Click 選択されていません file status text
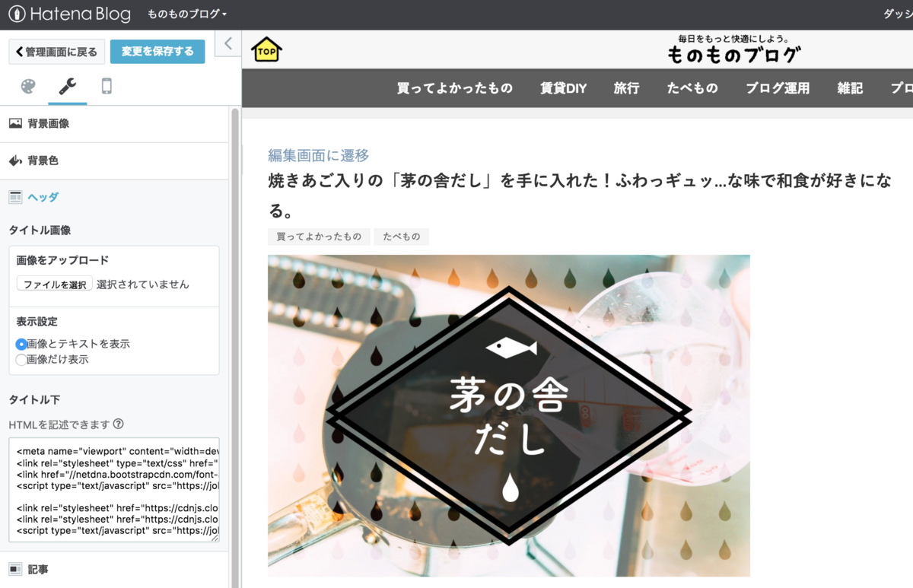Screen dimensions: 913x588 tap(143, 284)
